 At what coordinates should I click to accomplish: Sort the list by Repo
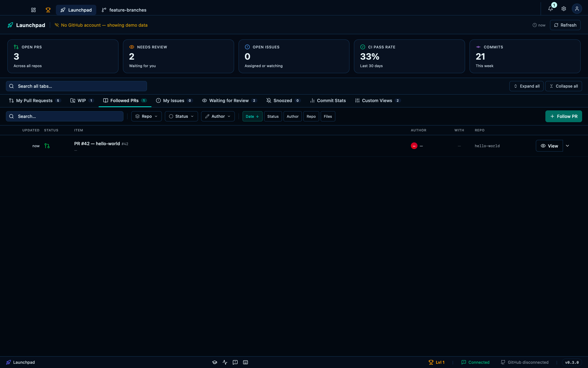coord(311,116)
